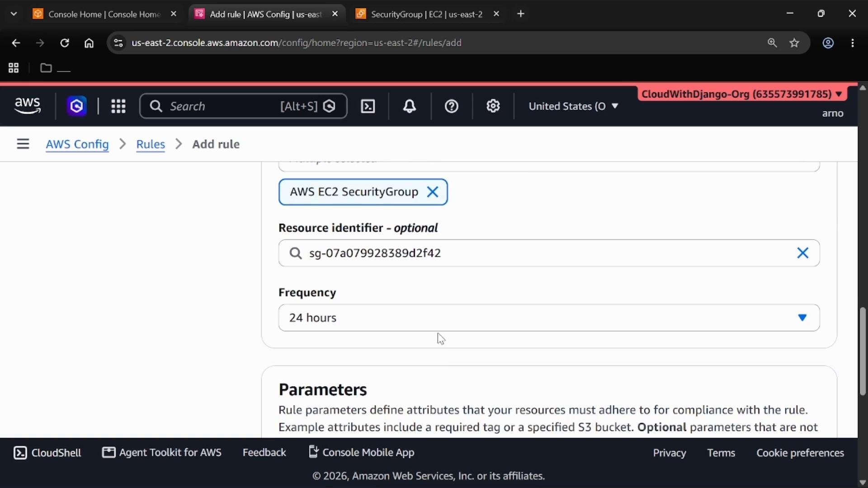The image size is (868, 488).
Task: Clear the resource identifier field
Action: 802,253
